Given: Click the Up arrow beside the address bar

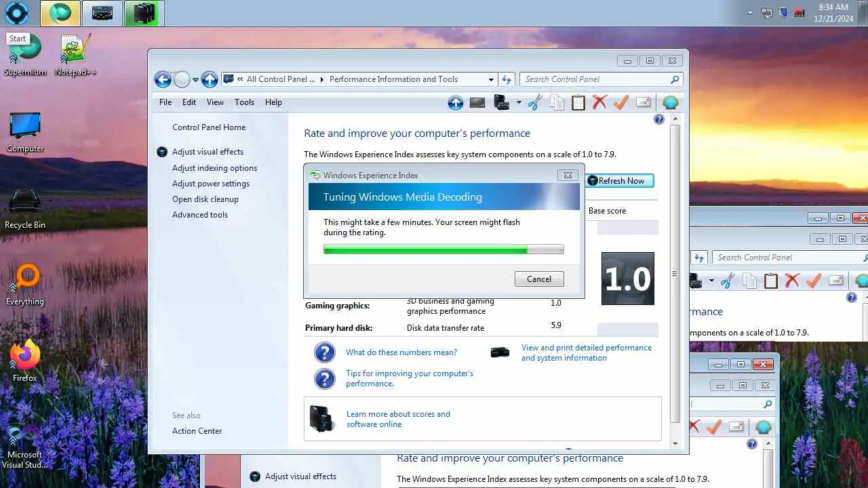Looking at the screenshot, I should [x=210, y=79].
